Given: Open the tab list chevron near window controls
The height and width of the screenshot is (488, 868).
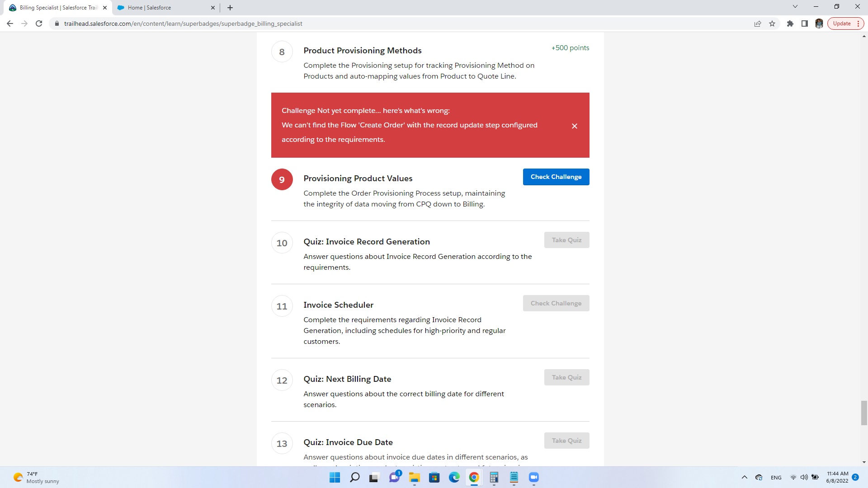Looking at the screenshot, I should tap(795, 6).
